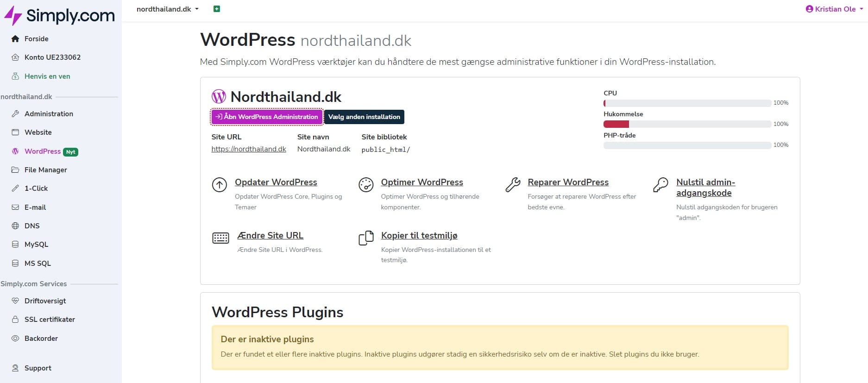Go to DNS settings in sidebar
This screenshot has height=383, width=868.
[x=32, y=226]
